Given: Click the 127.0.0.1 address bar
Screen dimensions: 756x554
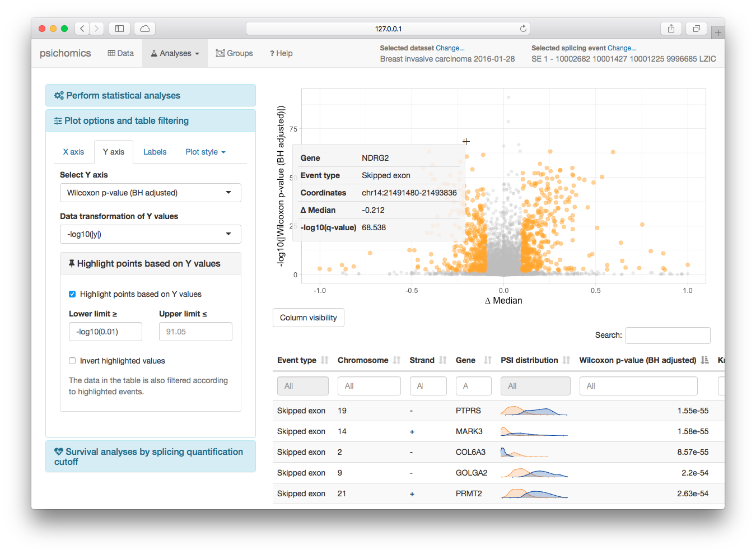Looking at the screenshot, I should pos(388,29).
